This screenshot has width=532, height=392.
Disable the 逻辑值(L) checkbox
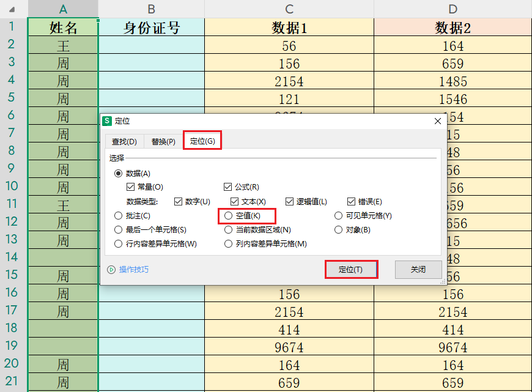(288, 202)
